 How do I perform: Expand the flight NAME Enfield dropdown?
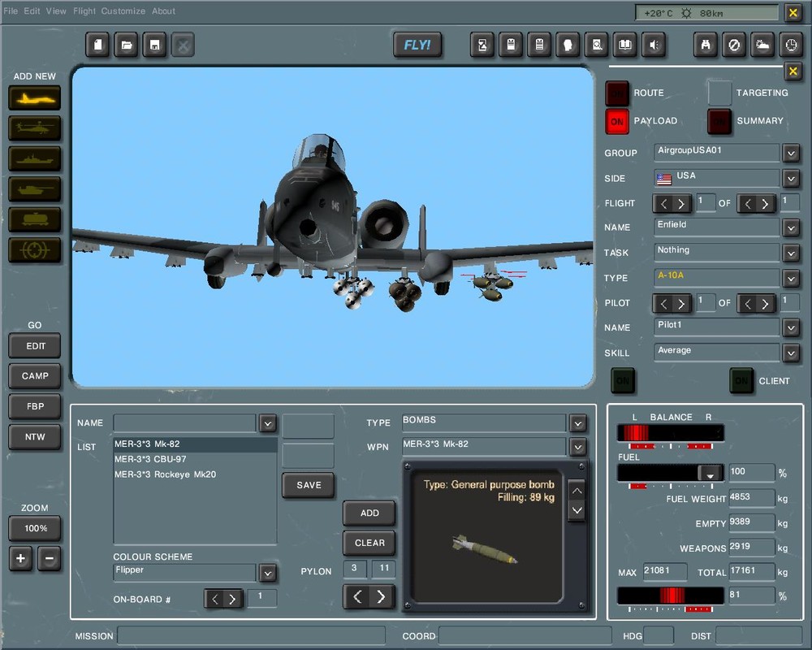point(791,227)
